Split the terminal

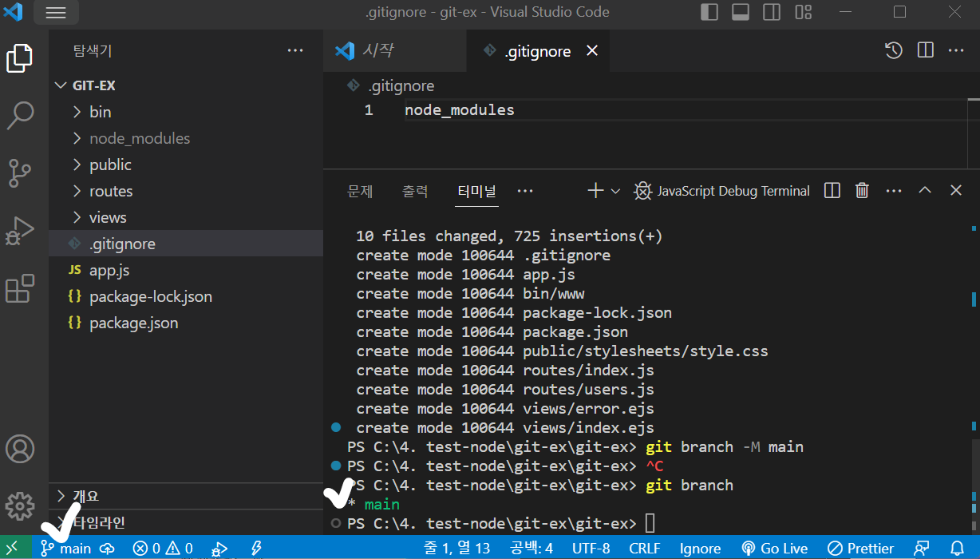(832, 191)
